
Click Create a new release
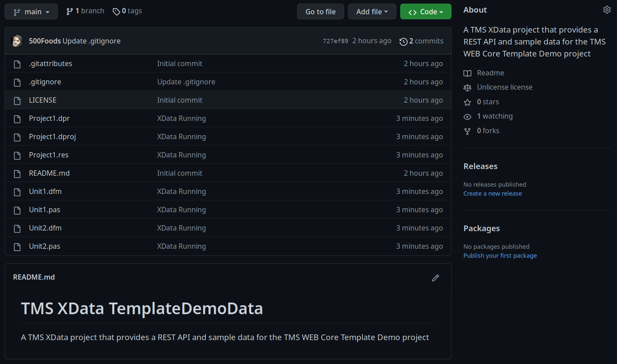click(x=493, y=193)
